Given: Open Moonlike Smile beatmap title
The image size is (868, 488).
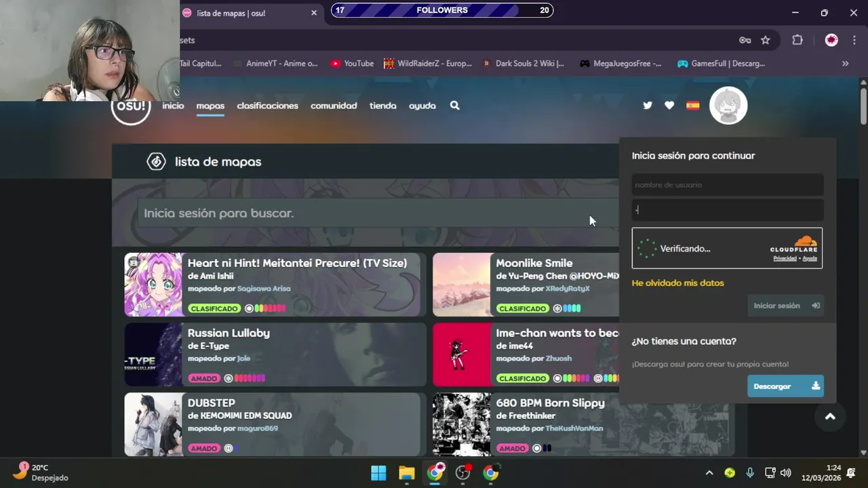Looking at the screenshot, I should tap(534, 263).
